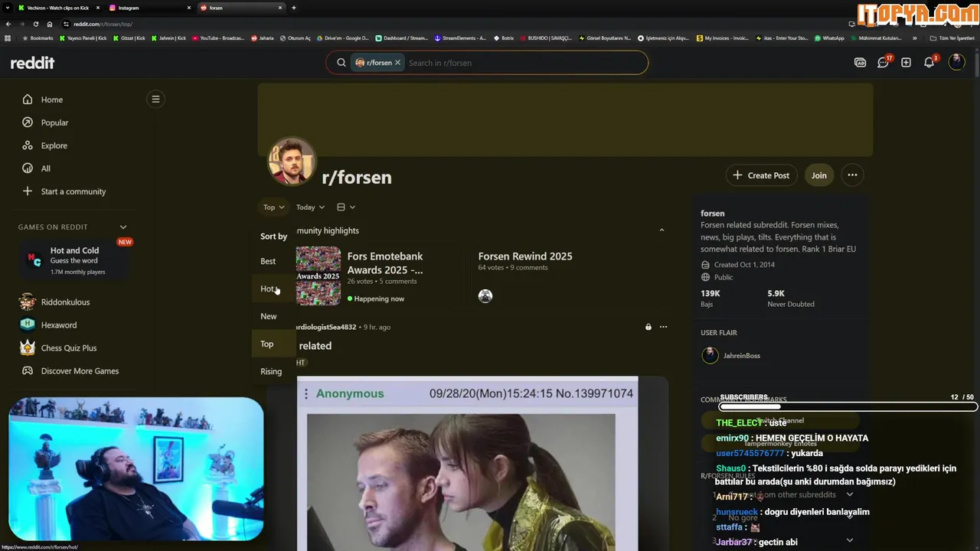Click Start a community plus icon
The height and width of the screenshot is (551, 980).
[x=28, y=191]
